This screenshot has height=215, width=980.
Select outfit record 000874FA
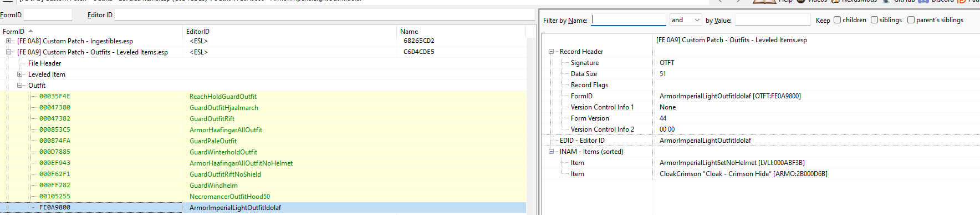[55, 141]
